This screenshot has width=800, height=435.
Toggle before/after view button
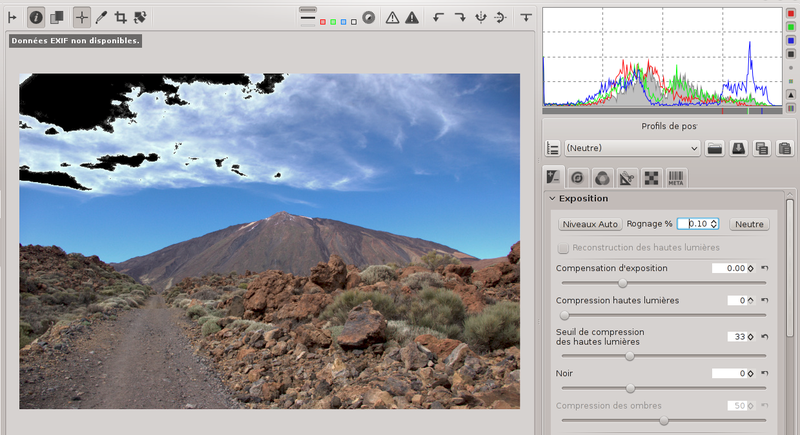(x=57, y=17)
